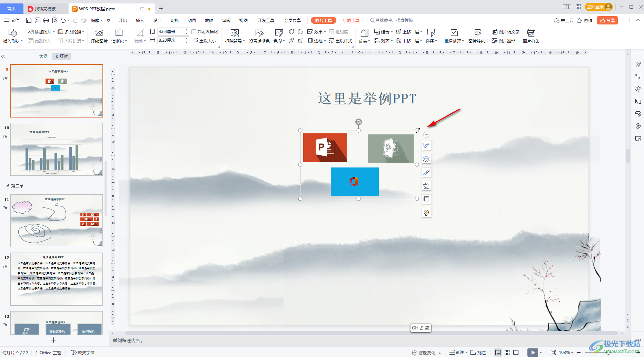Click the rocket icon in right sidebar
The image size is (644, 357).
tap(638, 64)
